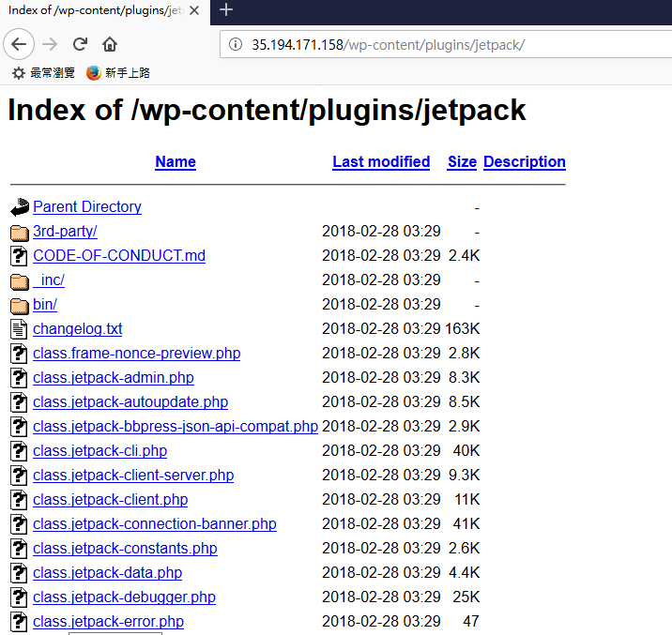Image resolution: width=672 pixels, height=635 pixels.
Task: Click the Parent Directory back-arrow icon
Action: (20, 207)
